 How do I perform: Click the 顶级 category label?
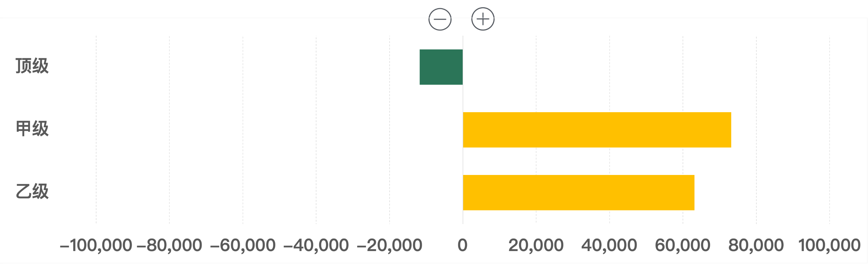(x=32, y=66)
